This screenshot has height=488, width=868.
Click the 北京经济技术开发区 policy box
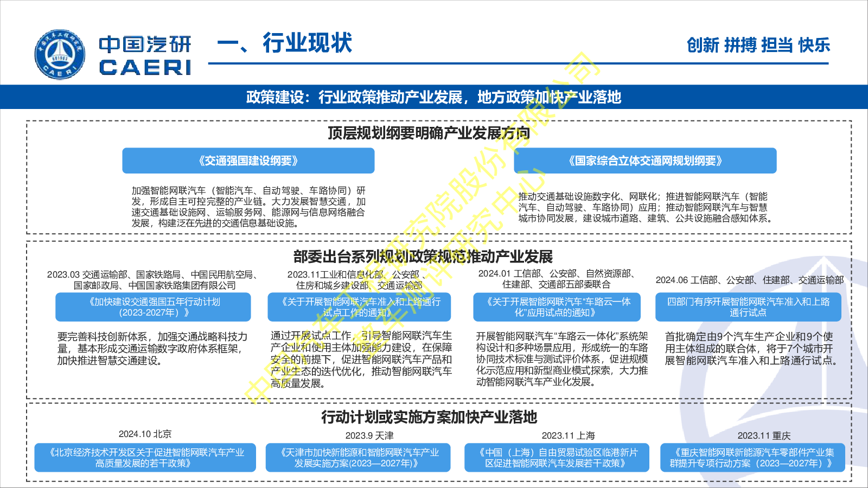click(145, 458)
